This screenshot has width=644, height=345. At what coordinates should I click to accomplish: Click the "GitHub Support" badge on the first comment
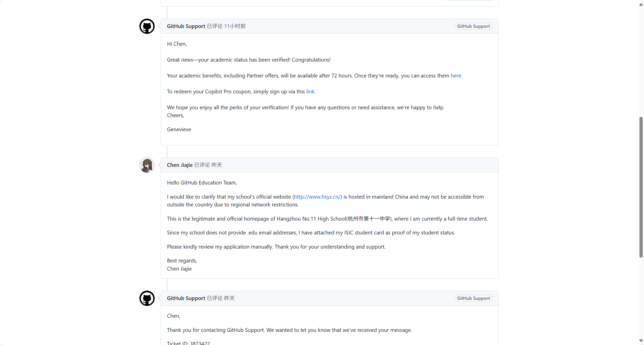pyautogui.click(x=473, y=26)
